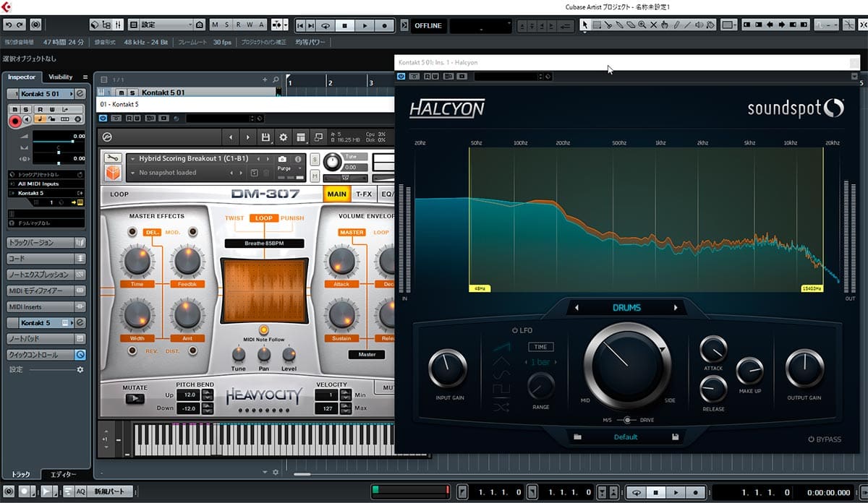Click the DEL. master effect button
The width and height of the screenshot is (868, 503).
click(152, 232)
